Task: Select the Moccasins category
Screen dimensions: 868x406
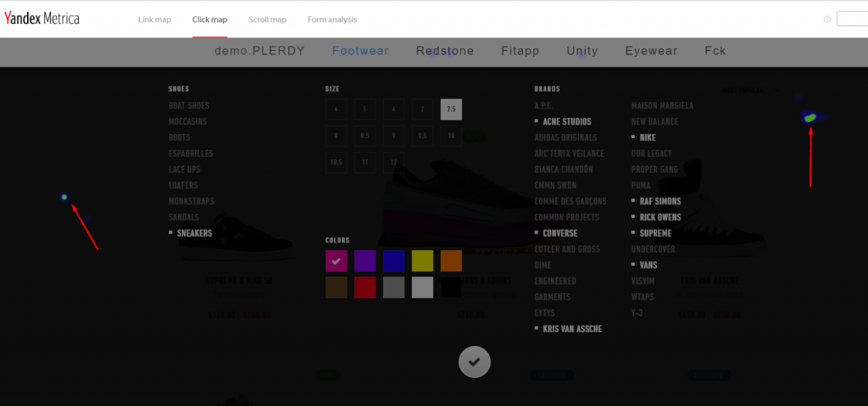Action: [187, 121]
